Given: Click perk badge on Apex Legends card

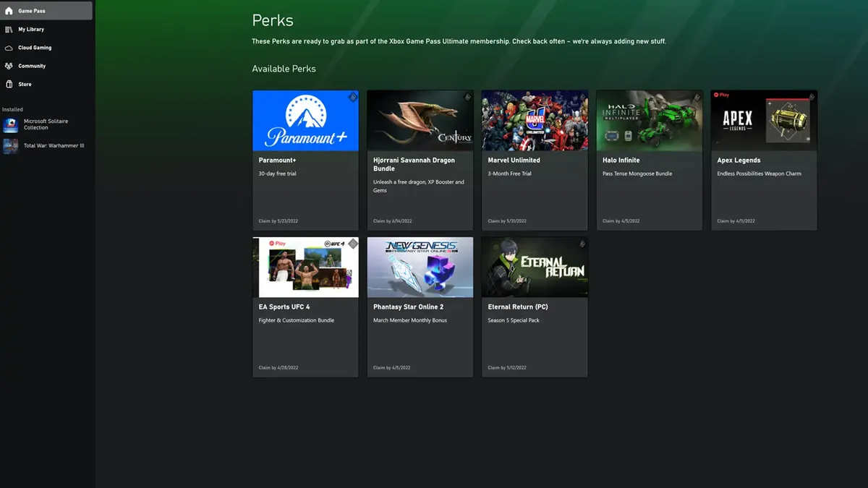Looking at the screenshot, I should coord(812,97).
